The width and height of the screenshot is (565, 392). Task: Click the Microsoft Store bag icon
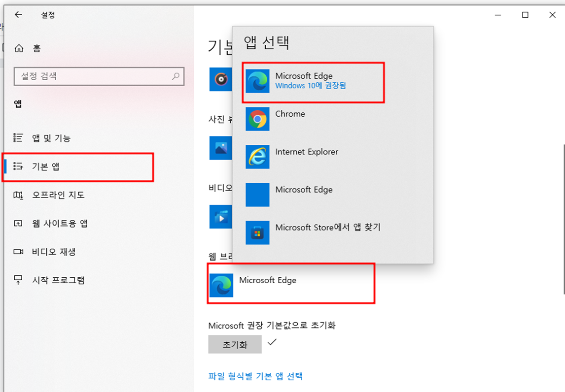point(257,232)
